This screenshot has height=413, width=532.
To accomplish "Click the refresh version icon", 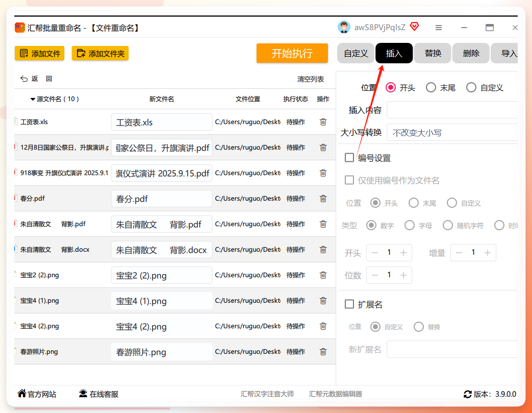I will point(468,394).
